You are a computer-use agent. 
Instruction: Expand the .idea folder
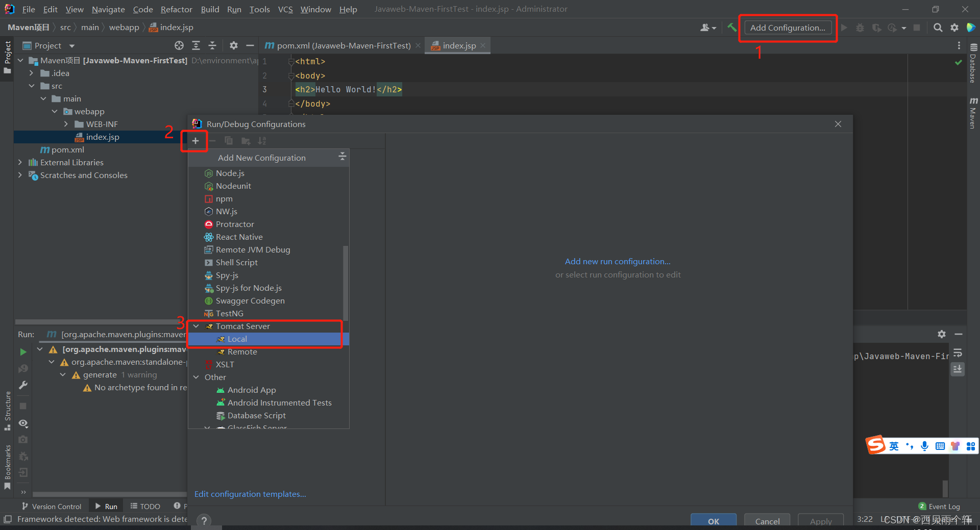(32, 73)
